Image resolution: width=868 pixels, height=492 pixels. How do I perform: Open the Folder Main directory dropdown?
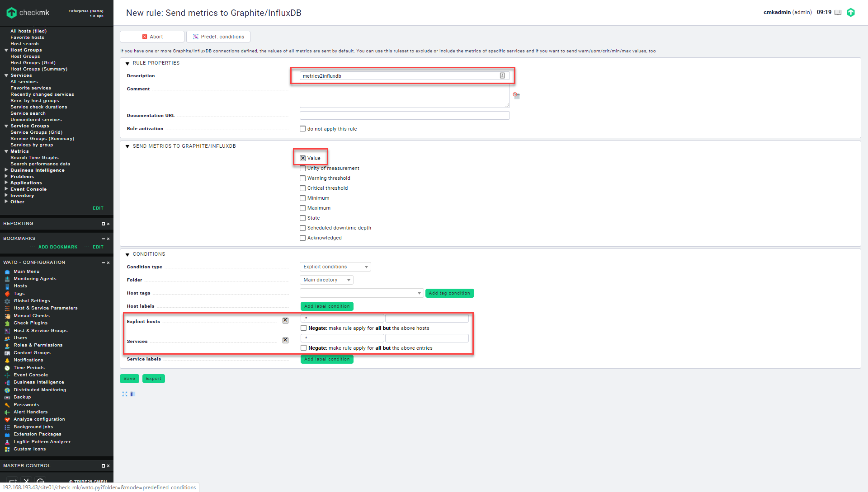326,280
